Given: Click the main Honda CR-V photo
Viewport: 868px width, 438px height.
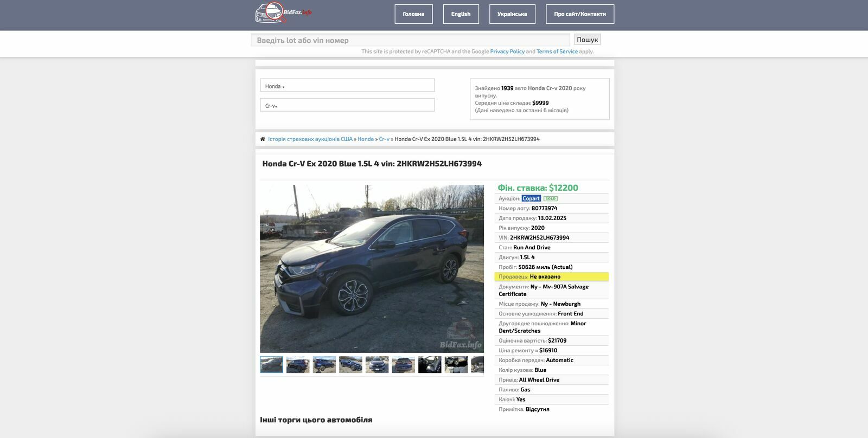Looking at the screenshot, I should click(x=372, y=269).
